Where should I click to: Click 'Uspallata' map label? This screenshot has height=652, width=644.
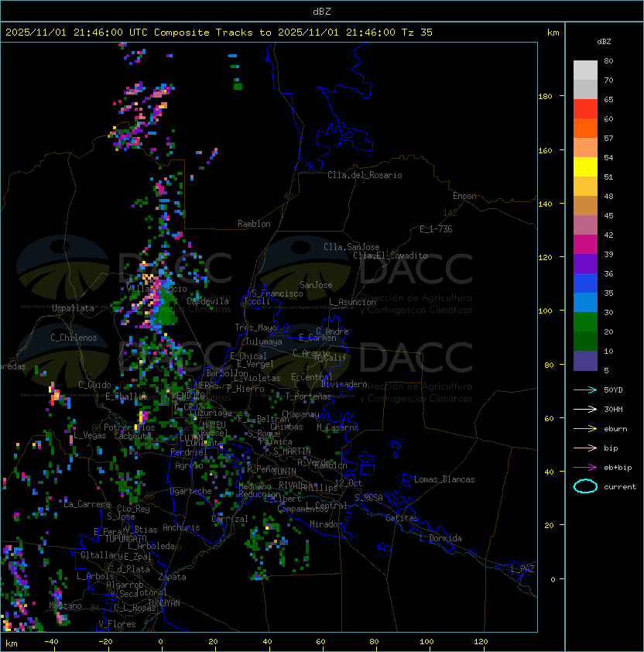[73, 308]
